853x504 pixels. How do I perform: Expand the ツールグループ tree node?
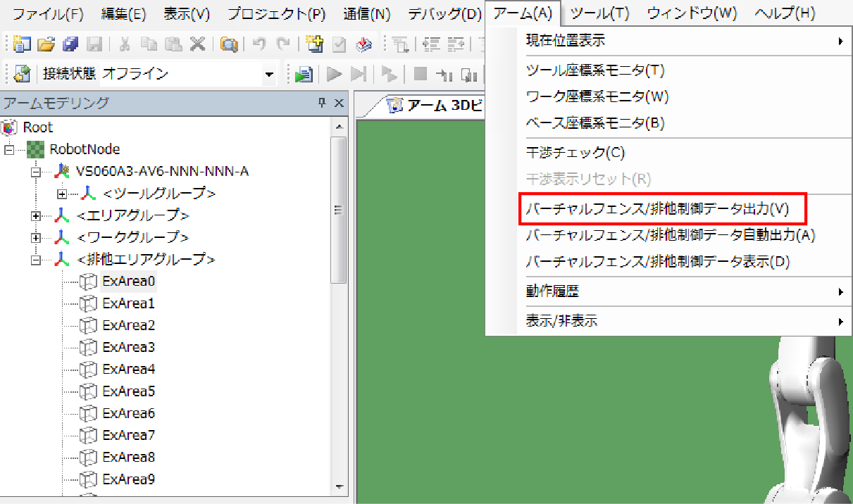point(62,193)
